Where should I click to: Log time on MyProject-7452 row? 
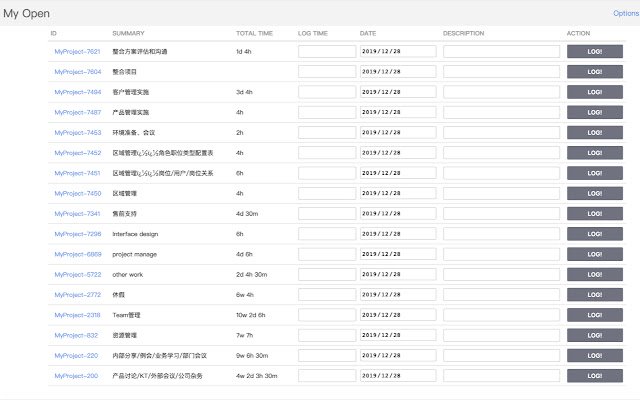(x=595, y=153)
